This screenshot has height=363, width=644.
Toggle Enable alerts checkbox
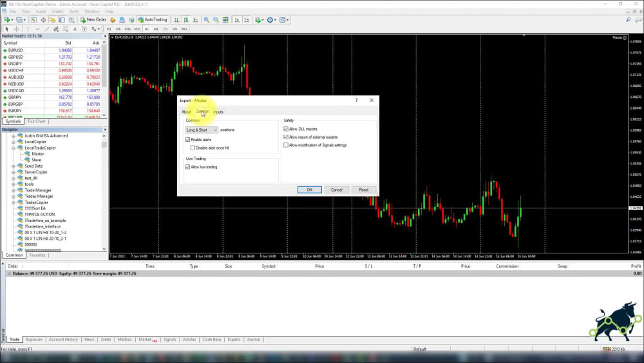pos(187,140)
